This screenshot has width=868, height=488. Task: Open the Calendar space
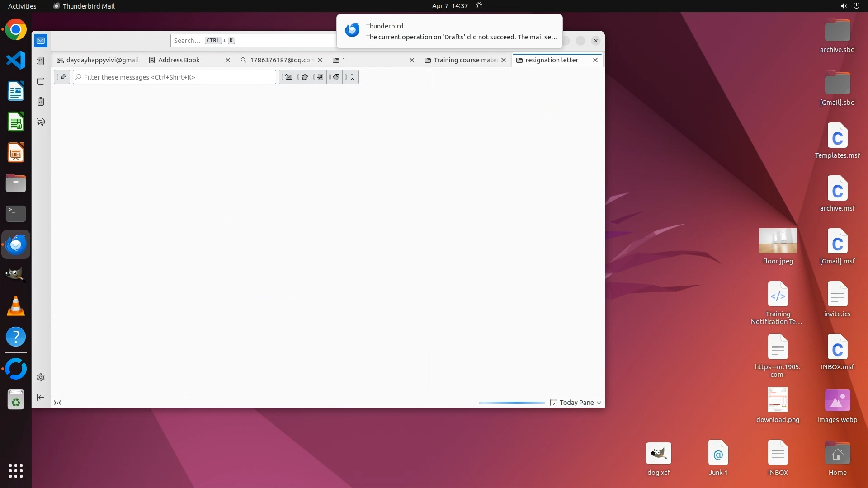tap(41, 81)
